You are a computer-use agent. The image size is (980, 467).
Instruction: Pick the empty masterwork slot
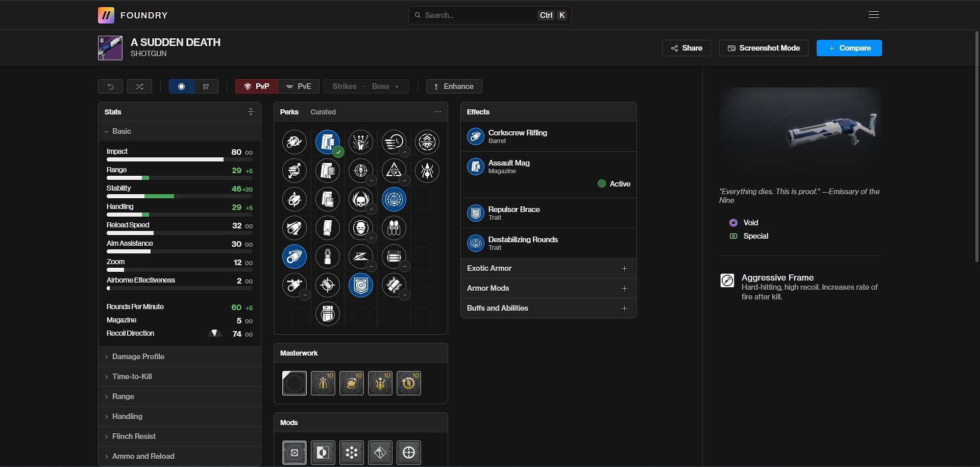point(295,383)
